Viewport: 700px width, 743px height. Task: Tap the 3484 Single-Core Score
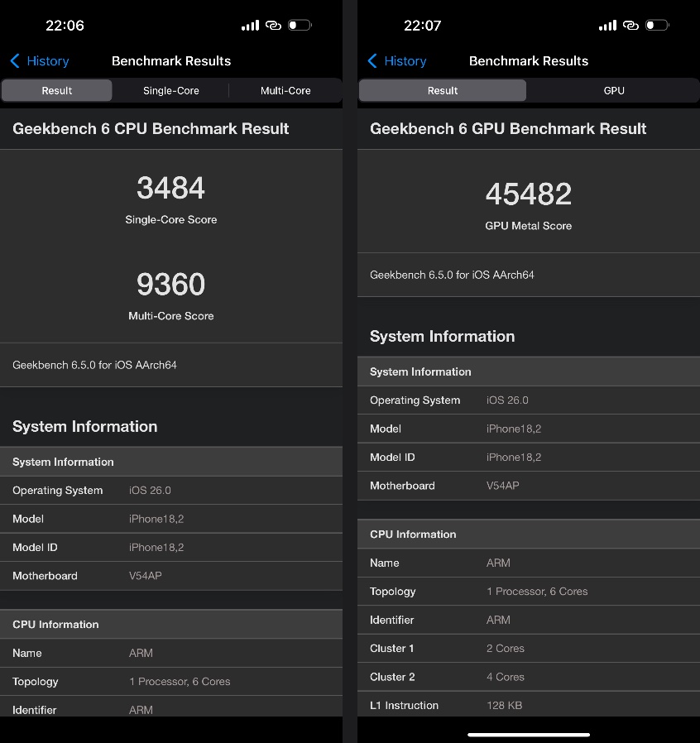pyautogui.click(x=170, y=189)
